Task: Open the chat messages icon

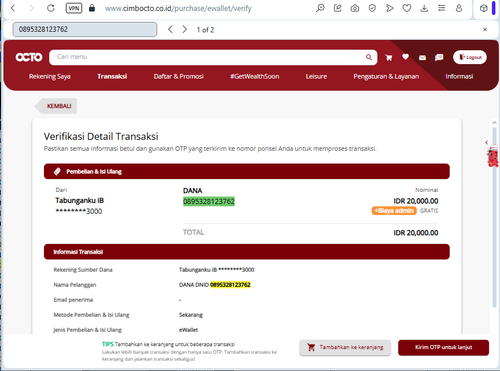Action: [439, 58]
